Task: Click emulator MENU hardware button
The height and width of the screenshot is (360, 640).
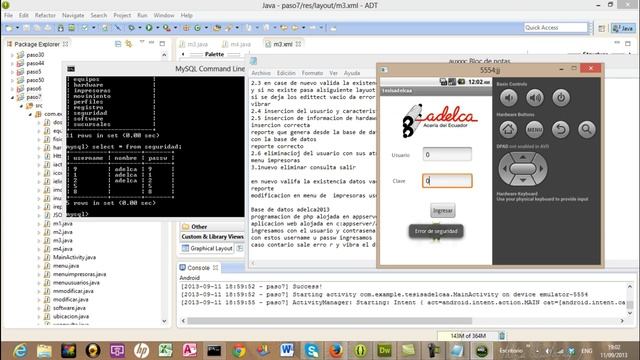Action: coord(534,129)
